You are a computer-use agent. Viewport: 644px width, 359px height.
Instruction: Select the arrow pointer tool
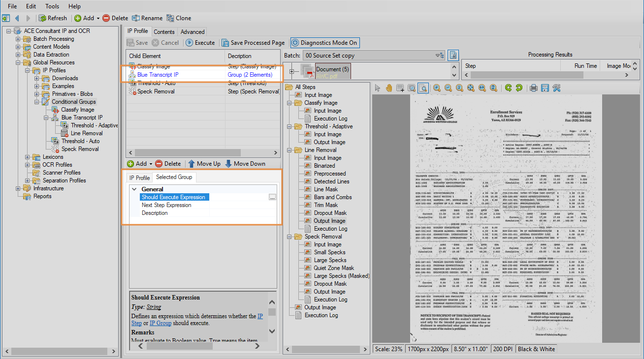coord(377,88)
